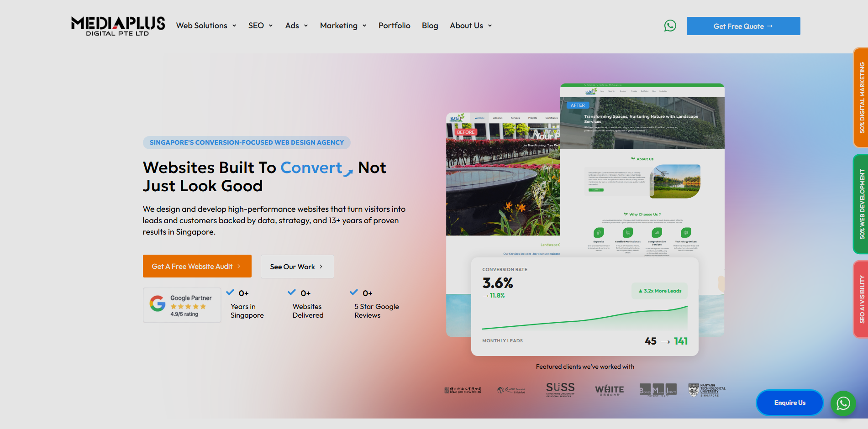Click the blue word Convert in headline
This screenshot has height=429, width=868.
(311, 167)
